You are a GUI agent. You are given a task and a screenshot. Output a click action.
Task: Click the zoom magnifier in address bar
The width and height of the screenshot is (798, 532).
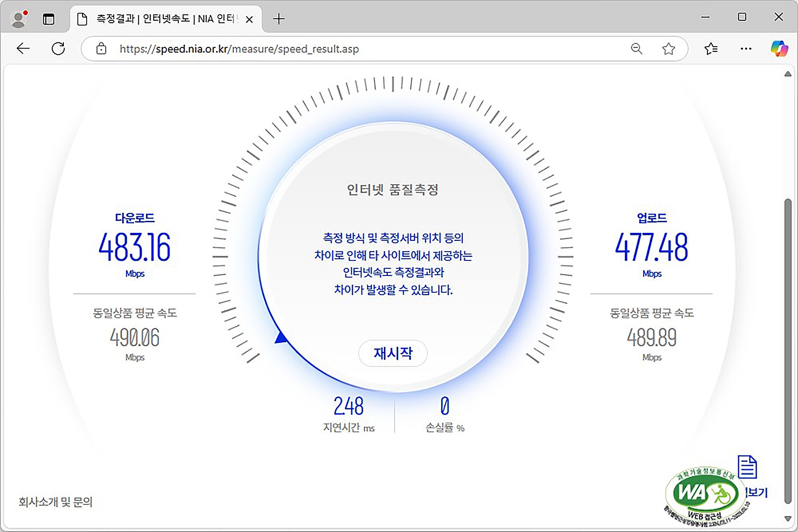click(636, 49)
